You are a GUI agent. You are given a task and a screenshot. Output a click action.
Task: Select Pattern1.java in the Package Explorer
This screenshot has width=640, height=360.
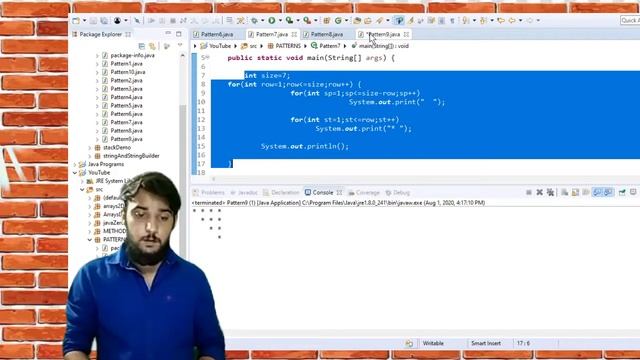point(127,64)
